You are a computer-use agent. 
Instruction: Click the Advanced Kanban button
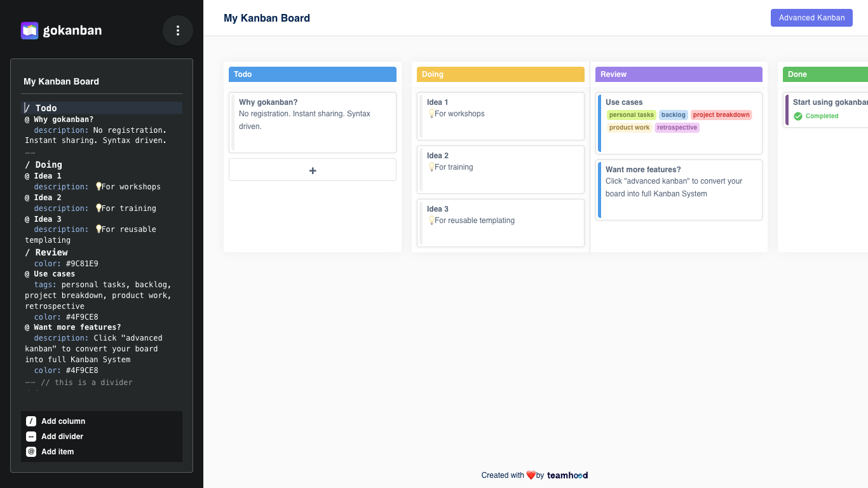coord(811,18)
